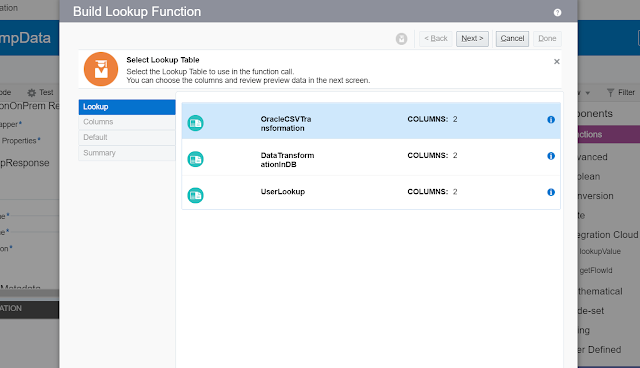The width and height of the screenshot is (640, 368).
Task: Click the DataTransformationInDB lookup table icon
Action: 196,159
